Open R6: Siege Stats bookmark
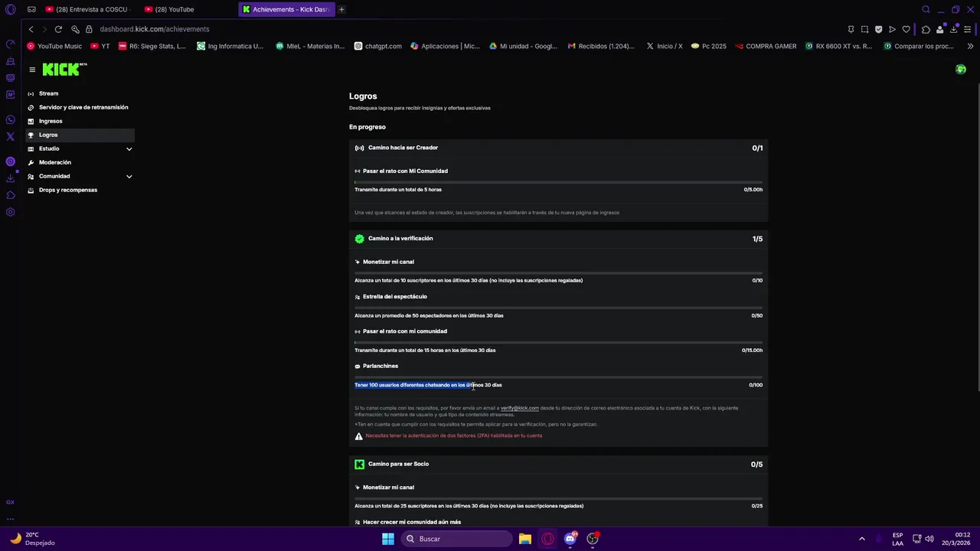The height and width of the screenshot is (551, 980). click(x=152, y=46)
